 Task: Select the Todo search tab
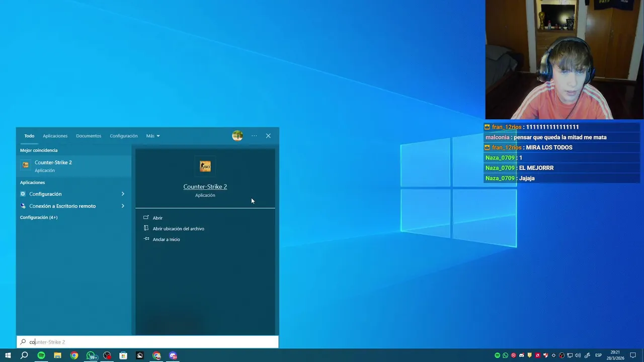[x=29, y=136]
